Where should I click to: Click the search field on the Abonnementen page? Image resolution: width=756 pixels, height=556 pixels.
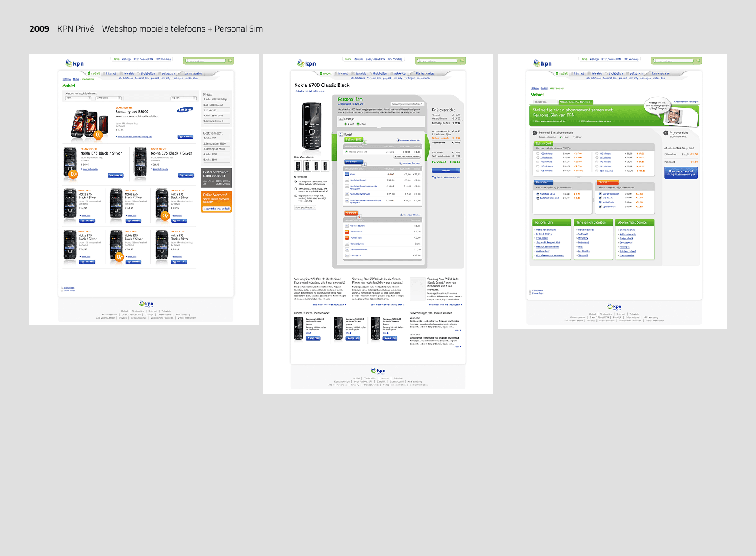673,61
